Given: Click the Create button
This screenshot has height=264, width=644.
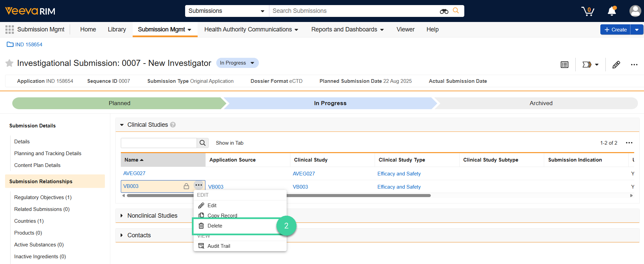Looking at the screenshot, I should point(615,30).
